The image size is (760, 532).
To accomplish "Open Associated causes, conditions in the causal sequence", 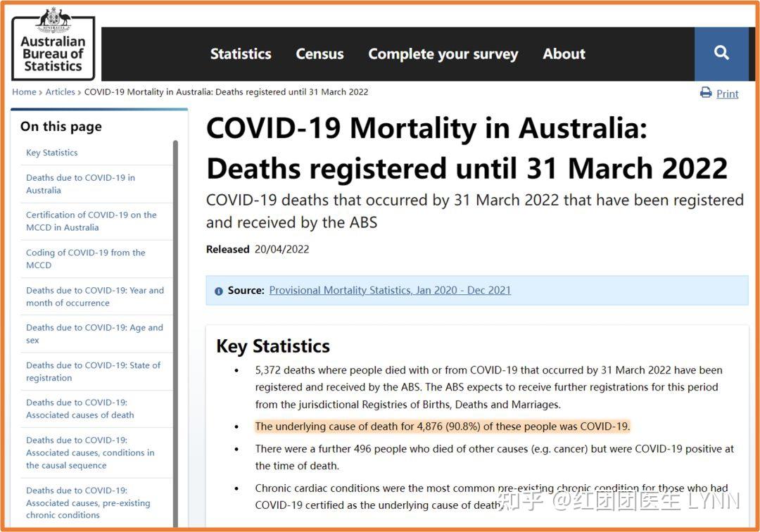I will point(90,452).
